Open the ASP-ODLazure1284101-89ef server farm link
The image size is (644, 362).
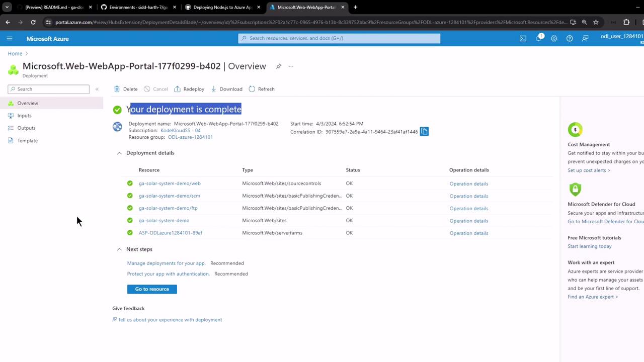point(171,233)
